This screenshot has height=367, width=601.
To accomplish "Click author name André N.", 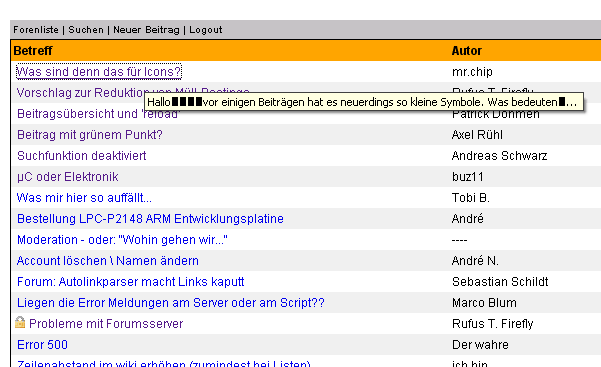I will point(475,261).
